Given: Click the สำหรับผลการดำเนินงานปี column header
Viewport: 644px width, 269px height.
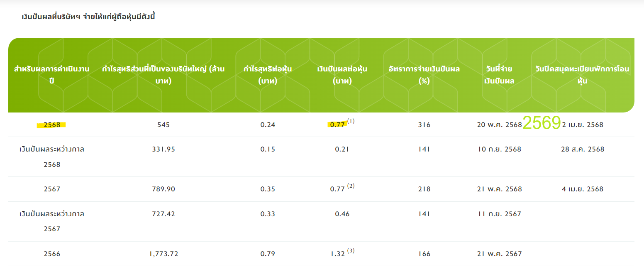Looking at the screenshot, I should click(51, 75).
